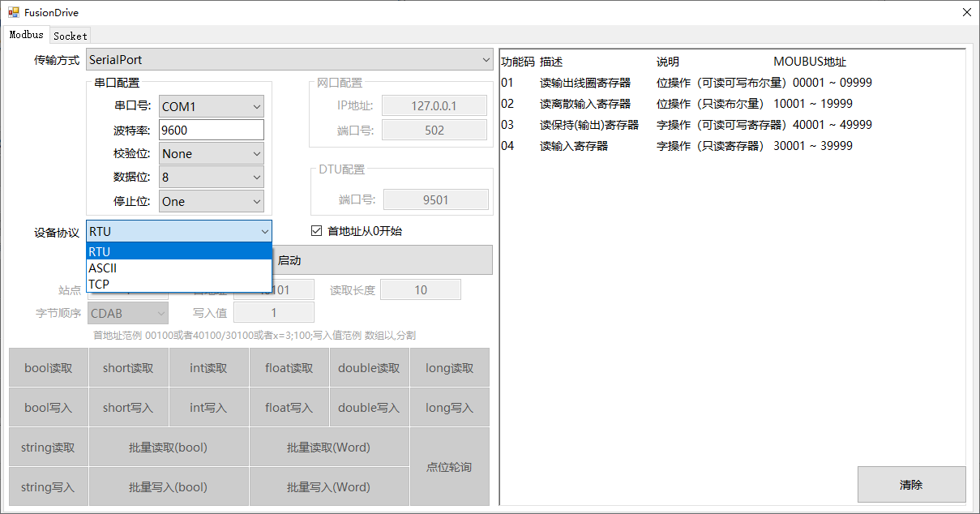
Task: Click the int写入 button
Action: 208,407
